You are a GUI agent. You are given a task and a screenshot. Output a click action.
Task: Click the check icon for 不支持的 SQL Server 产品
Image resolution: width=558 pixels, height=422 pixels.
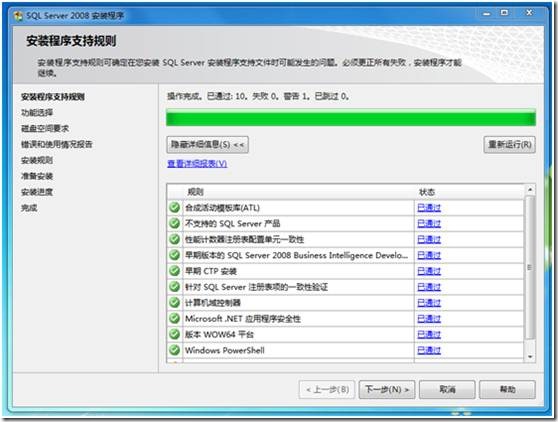174,223
